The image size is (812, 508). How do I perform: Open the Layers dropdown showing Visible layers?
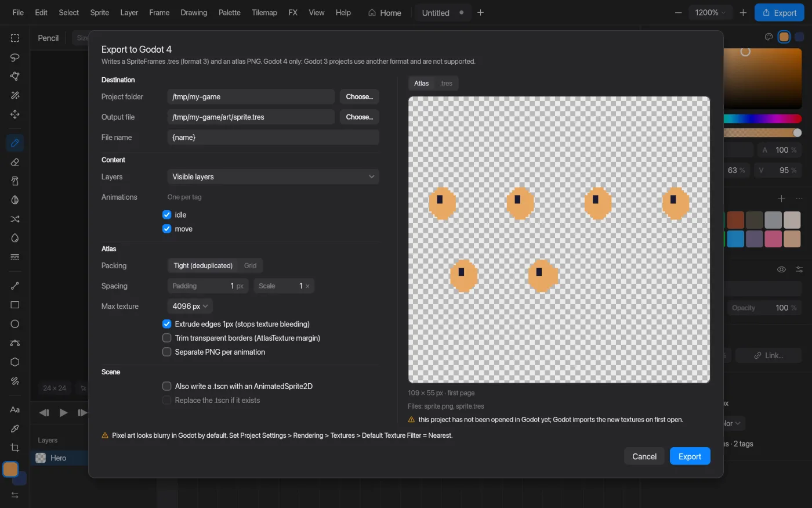click(x=273, y=177)
